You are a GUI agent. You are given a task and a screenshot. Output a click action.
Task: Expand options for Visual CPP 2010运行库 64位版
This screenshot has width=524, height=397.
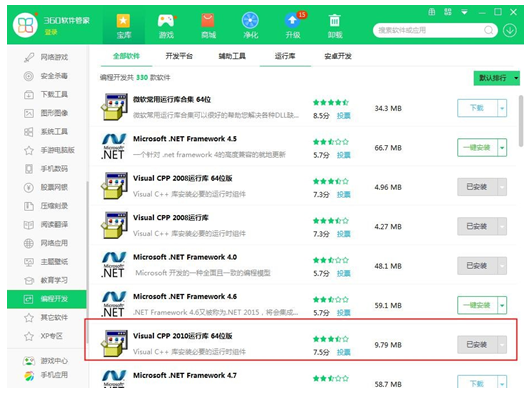click(502, 345)
